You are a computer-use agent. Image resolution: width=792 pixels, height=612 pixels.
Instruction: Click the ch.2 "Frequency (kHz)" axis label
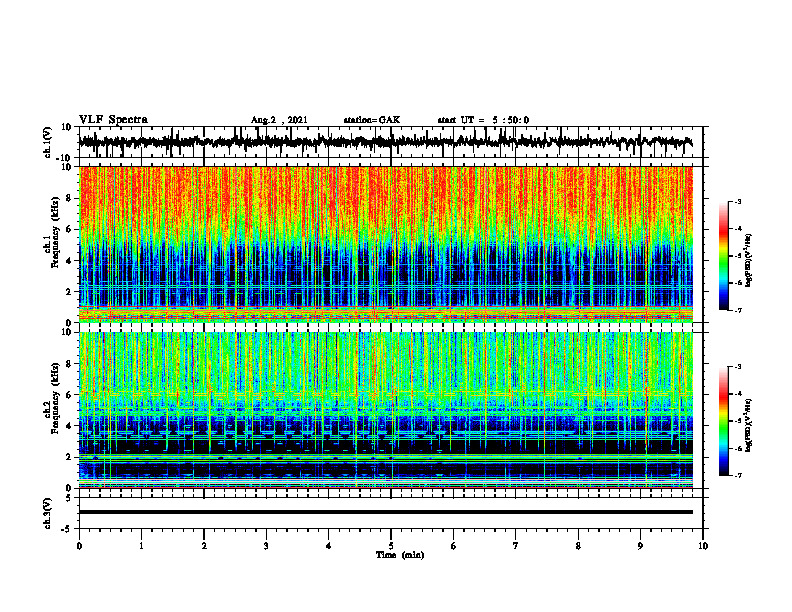[55, 398]
